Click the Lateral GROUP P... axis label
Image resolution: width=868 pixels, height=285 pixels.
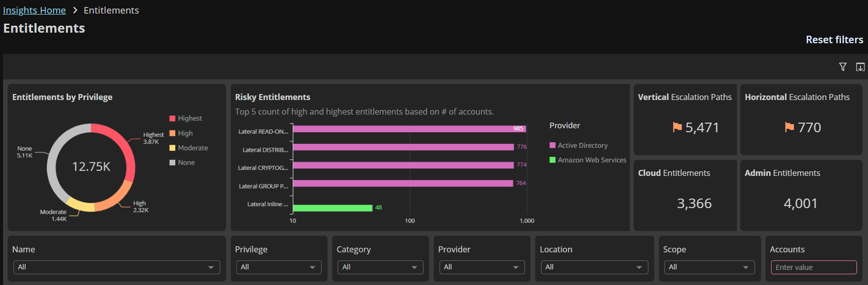coord(264,186)
